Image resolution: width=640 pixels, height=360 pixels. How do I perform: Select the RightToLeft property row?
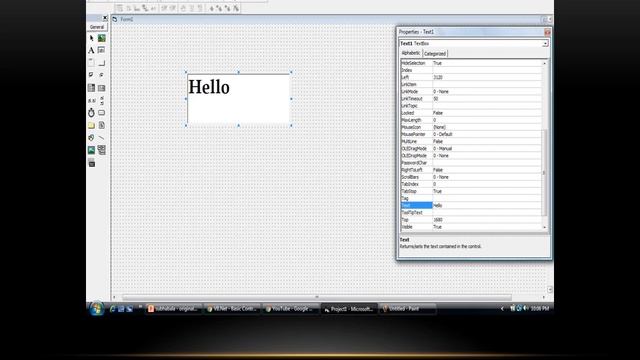pos(471,170)
